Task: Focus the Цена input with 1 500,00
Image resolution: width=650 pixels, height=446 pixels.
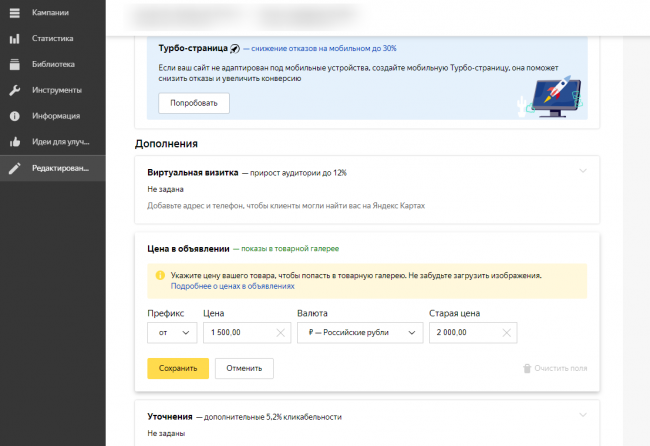Action: pos(236,333)
